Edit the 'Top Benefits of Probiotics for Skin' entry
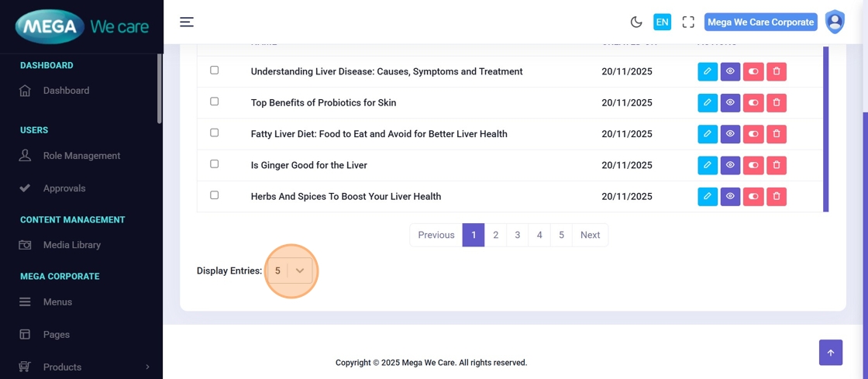Screen dimensions: 868x379 click(707, 103)
